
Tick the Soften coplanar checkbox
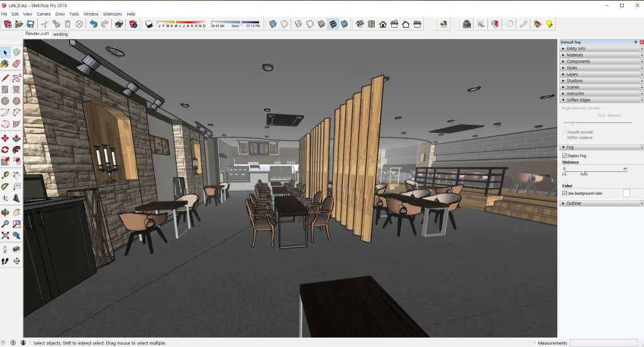[x=564, y=138]
